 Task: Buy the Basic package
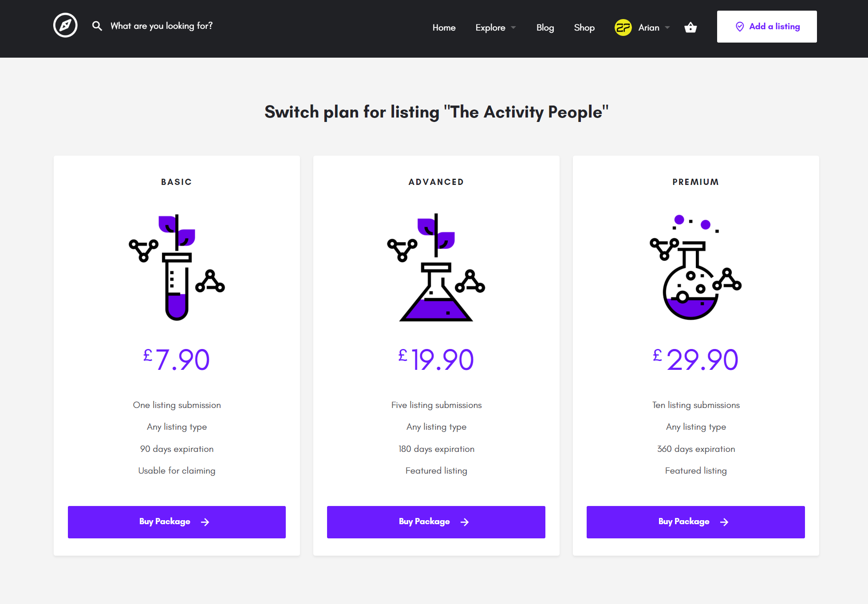tap(177, 522)
